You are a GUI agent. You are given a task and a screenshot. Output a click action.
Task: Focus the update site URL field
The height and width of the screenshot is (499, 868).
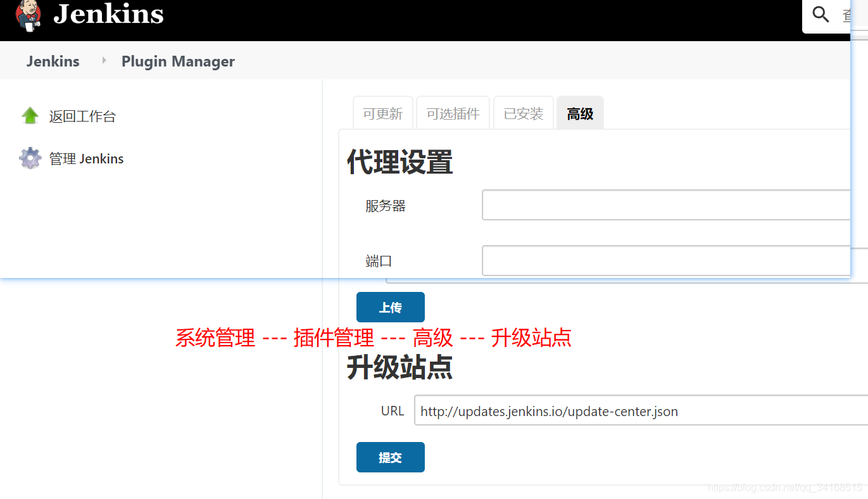(x=641, y=410)
